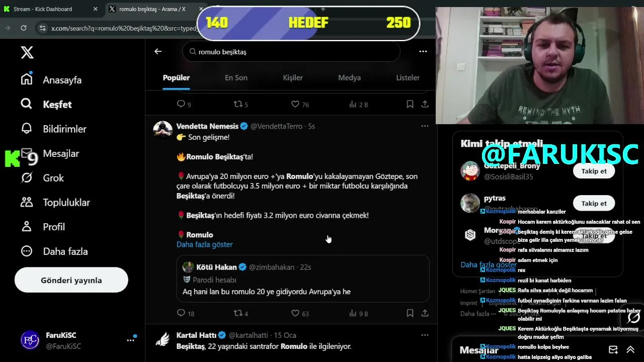The height and width of the screenshot is (362, 644).
Task: Open more options on Kartal Hattı post
Action: pos(425,335)
